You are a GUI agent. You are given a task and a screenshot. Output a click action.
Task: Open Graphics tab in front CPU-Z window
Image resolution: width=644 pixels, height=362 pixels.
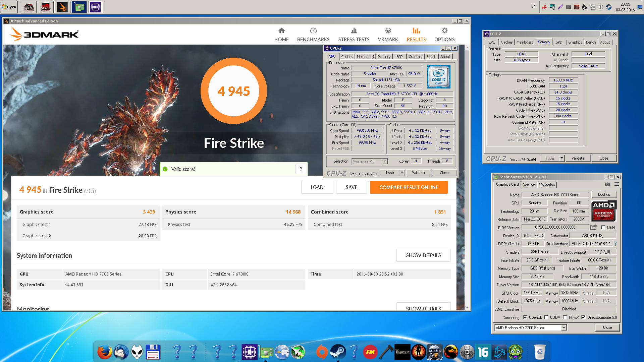[x=416, y=57]
